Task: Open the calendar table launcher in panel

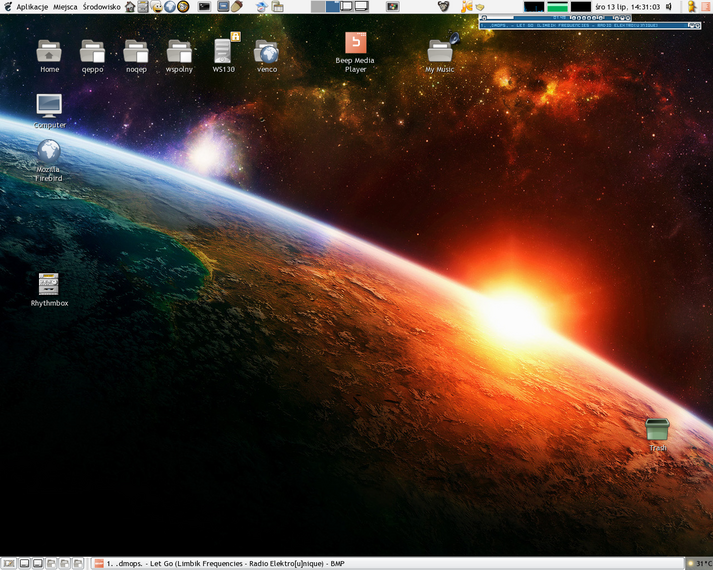Action: (277, 6)
